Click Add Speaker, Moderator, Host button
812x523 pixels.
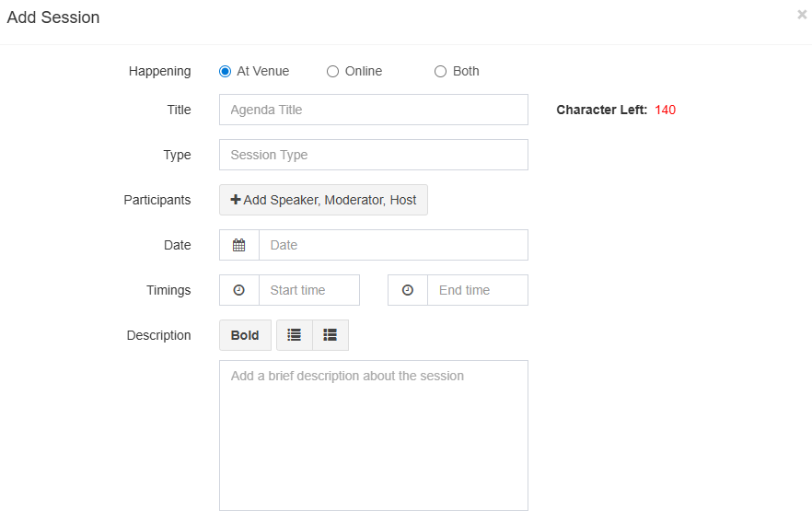(x=323, y=200)
